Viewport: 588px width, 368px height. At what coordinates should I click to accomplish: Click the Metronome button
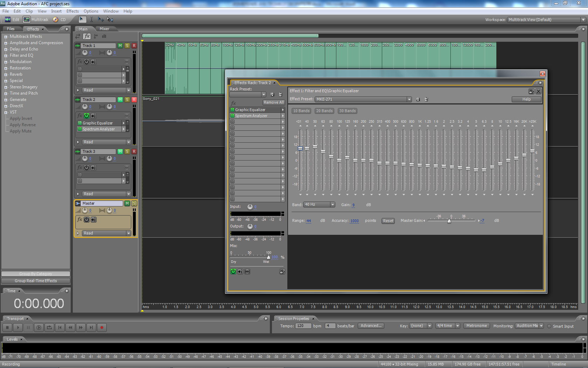(x=476, y=326)
